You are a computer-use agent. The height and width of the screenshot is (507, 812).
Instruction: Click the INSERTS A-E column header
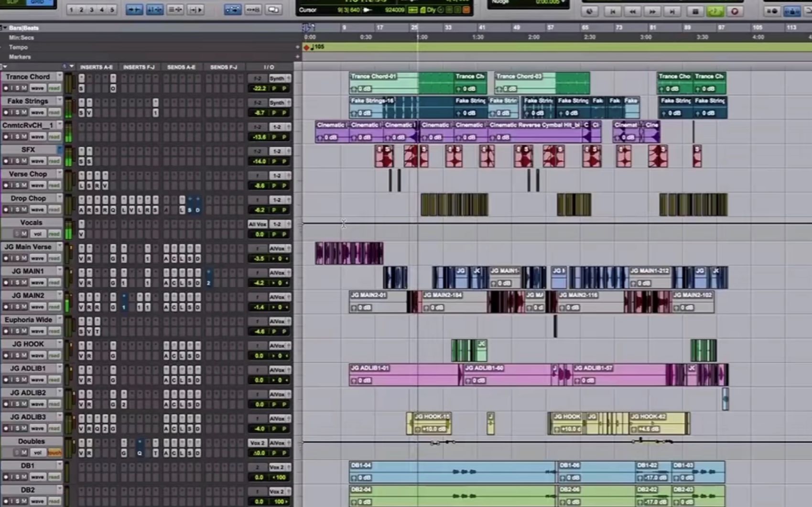tap(96, 67)
